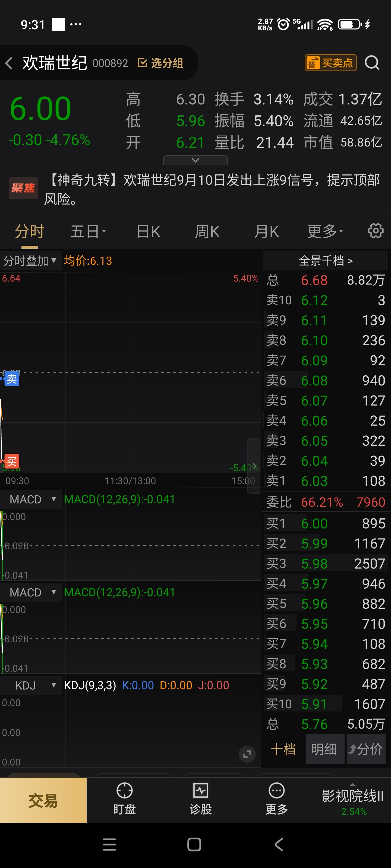Tap the current price 6.00
391x868 pixels.
pos(40,108)
